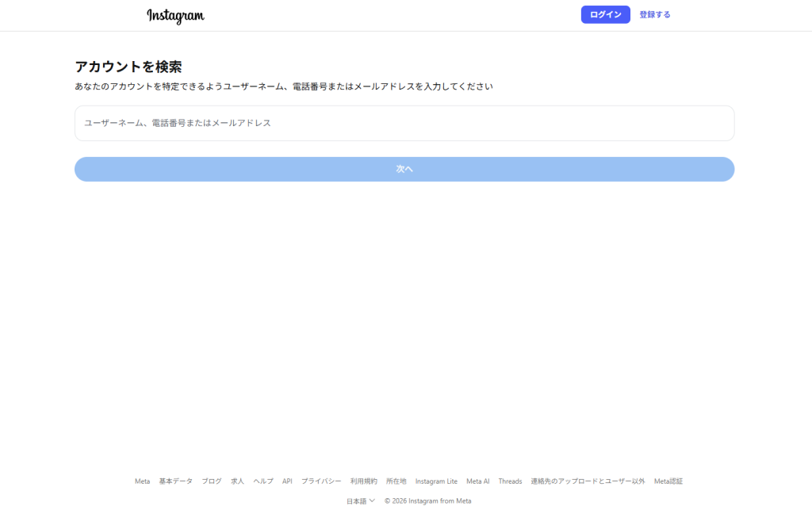Viewport: 812px width, 506px height.
Task: Open the Meta footer link
Action: coord(142,481)
